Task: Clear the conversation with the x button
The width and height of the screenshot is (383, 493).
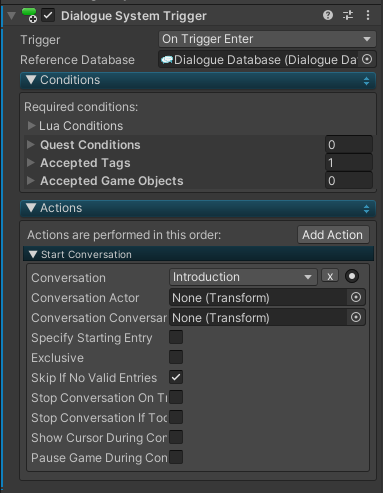Action: (330, 276)
